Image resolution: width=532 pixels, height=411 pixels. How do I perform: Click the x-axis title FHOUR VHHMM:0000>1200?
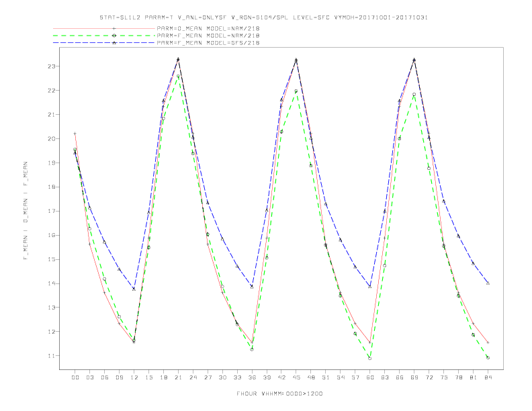[x=279, y=394]
